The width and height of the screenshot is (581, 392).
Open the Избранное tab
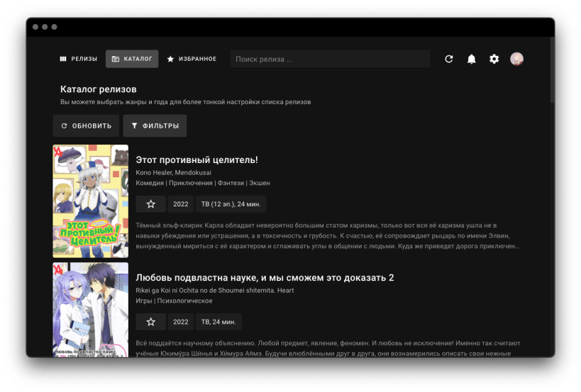[192, 59]
